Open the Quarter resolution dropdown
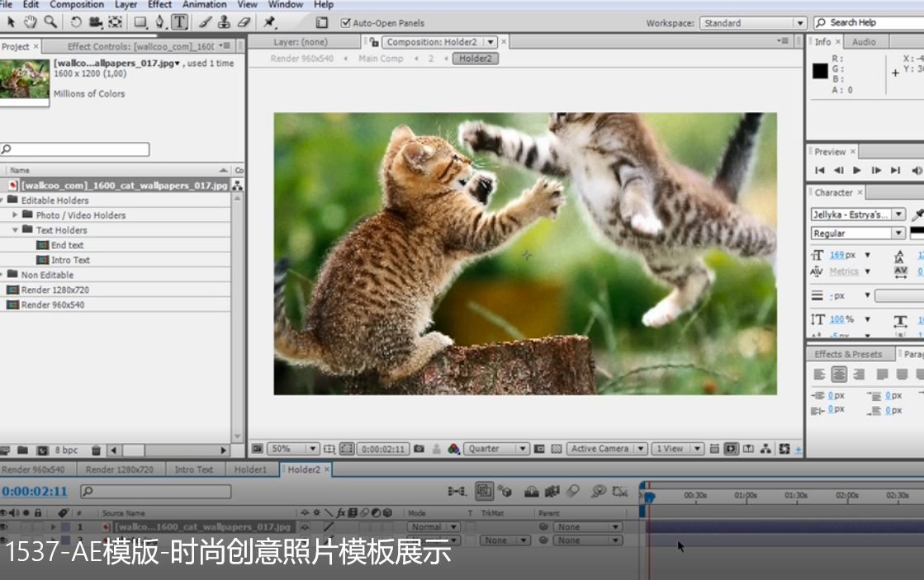This screenshot has width=924, height=580. [497, 449]
